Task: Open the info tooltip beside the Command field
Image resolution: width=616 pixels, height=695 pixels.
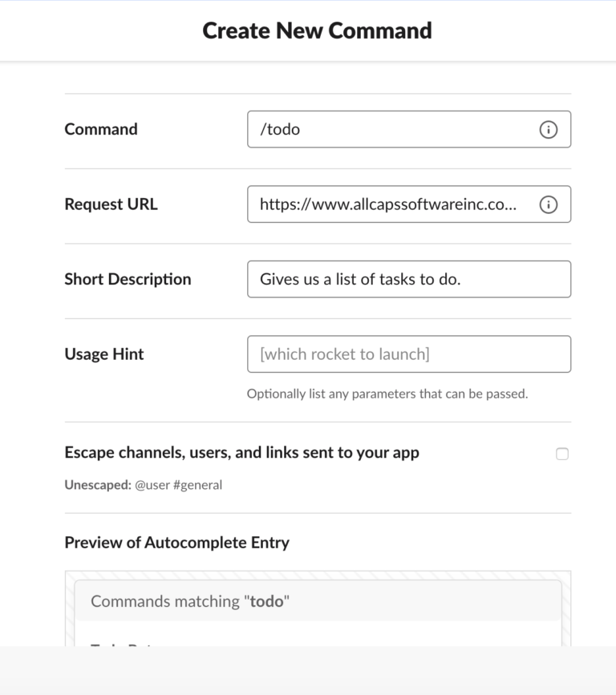Action: pos(549,129)
